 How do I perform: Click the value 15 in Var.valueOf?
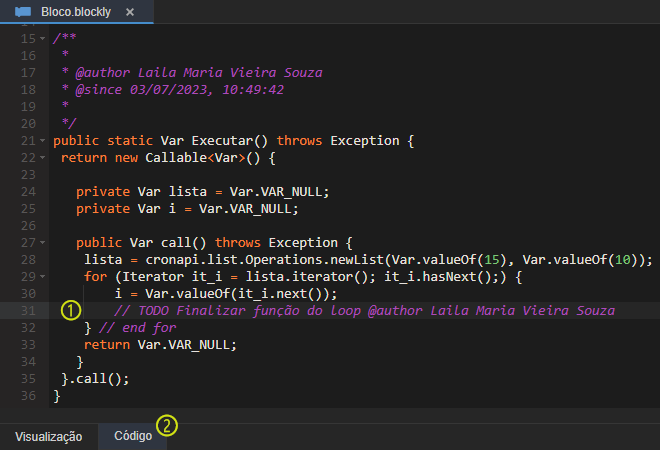pos(491,260)
